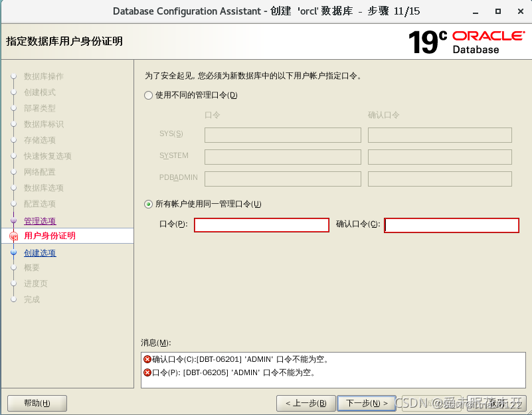Close the Database Configuration Assistant window
This screenshot has width=532, height=415.
(521, 11)
